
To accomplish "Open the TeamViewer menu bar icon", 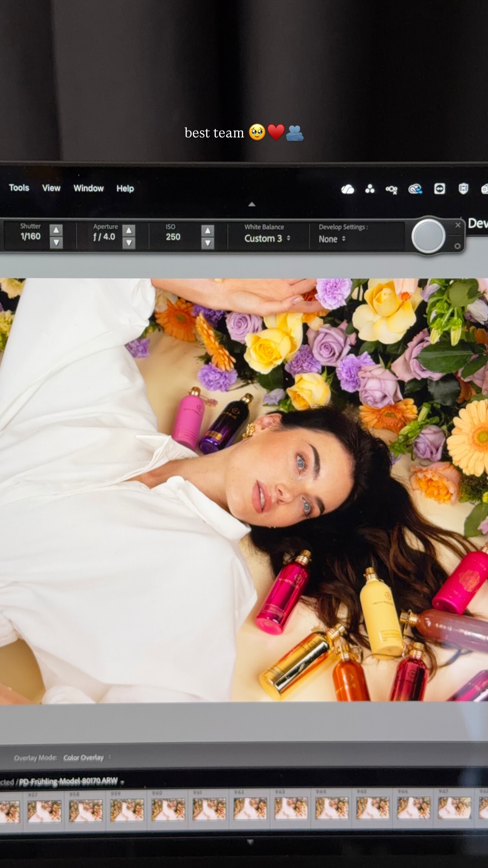I will point(439,189).
